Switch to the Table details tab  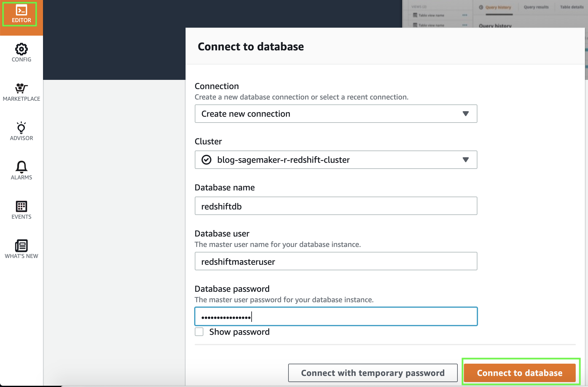(x=572, y=7)
